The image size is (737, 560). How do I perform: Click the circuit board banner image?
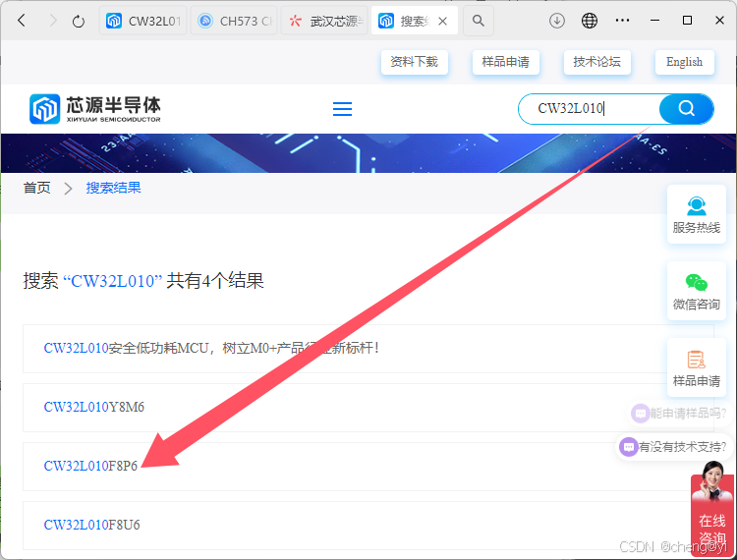368,153
